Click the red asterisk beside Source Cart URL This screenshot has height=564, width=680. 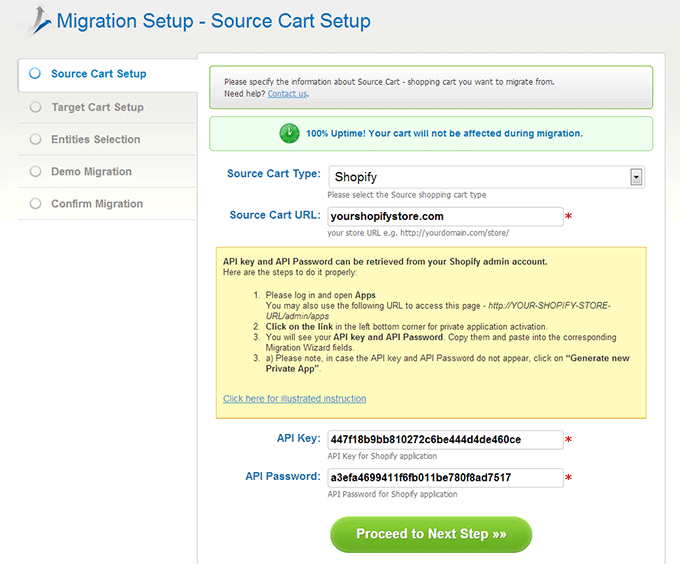(569, 216)
